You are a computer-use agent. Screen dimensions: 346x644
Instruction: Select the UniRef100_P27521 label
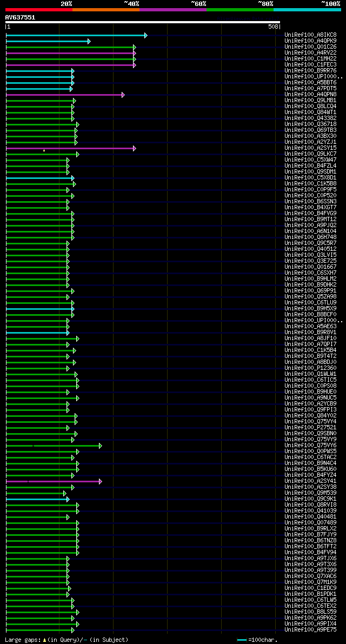coord(310,428)
